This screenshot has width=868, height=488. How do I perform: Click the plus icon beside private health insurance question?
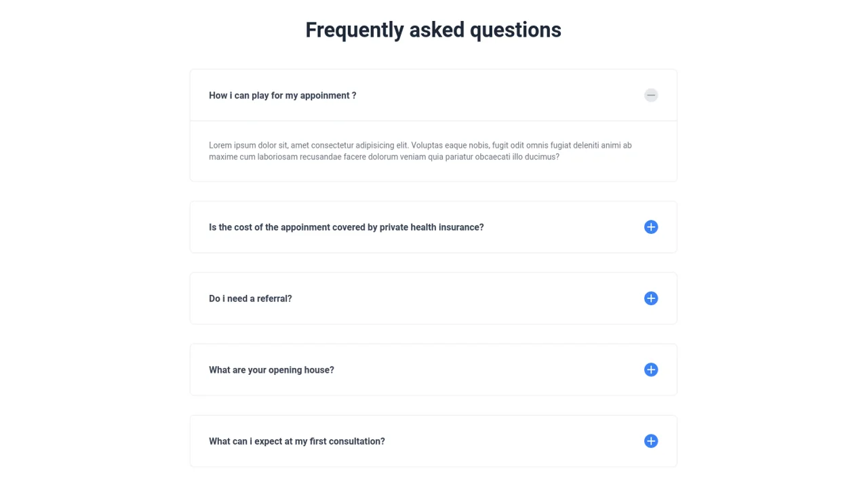(x=650, y=227)
